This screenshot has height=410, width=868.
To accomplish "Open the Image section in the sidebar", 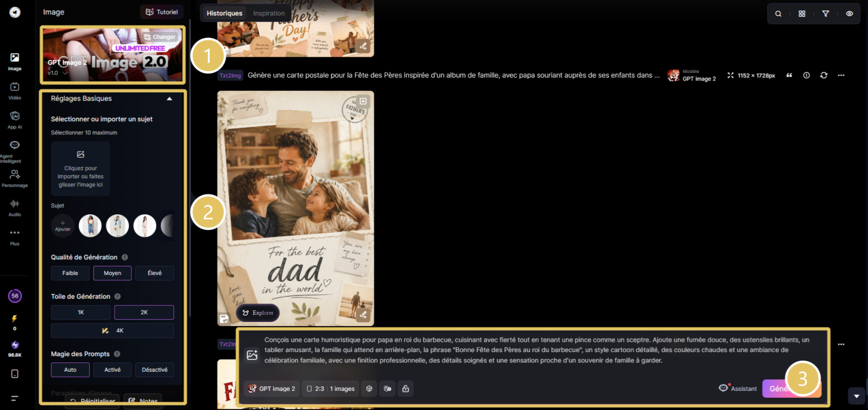I will [14, 61].
